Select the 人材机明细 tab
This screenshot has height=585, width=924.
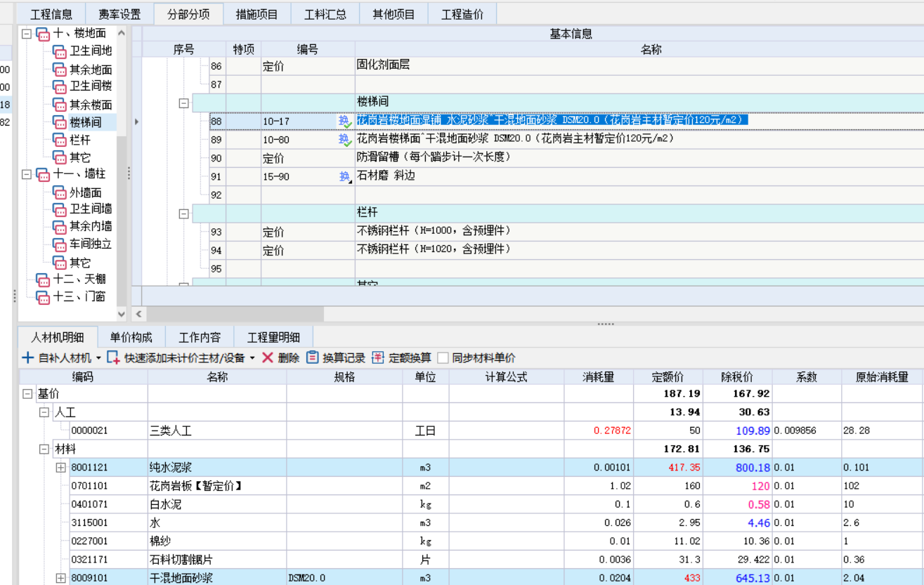coord(58,337)
